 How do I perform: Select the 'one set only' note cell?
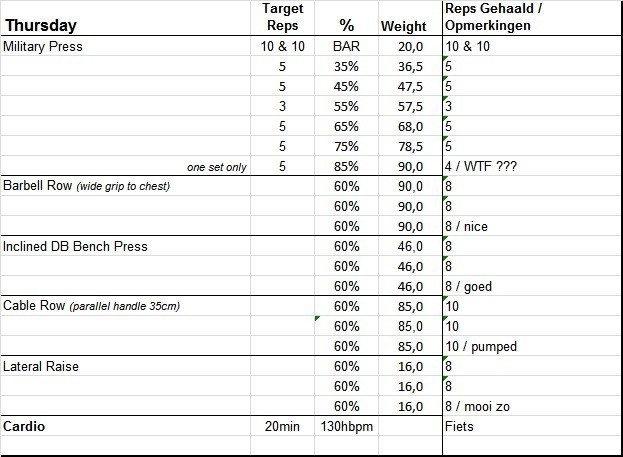click(x=216, y=167)
